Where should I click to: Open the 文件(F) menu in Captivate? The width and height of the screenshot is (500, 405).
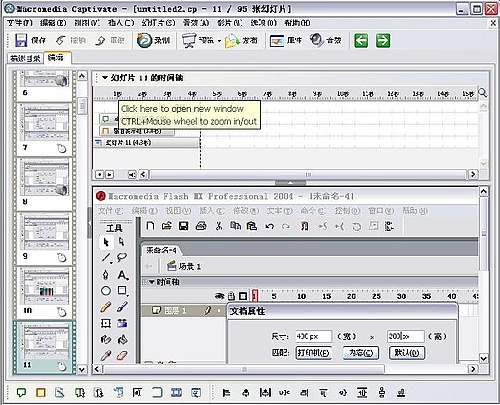20,23
